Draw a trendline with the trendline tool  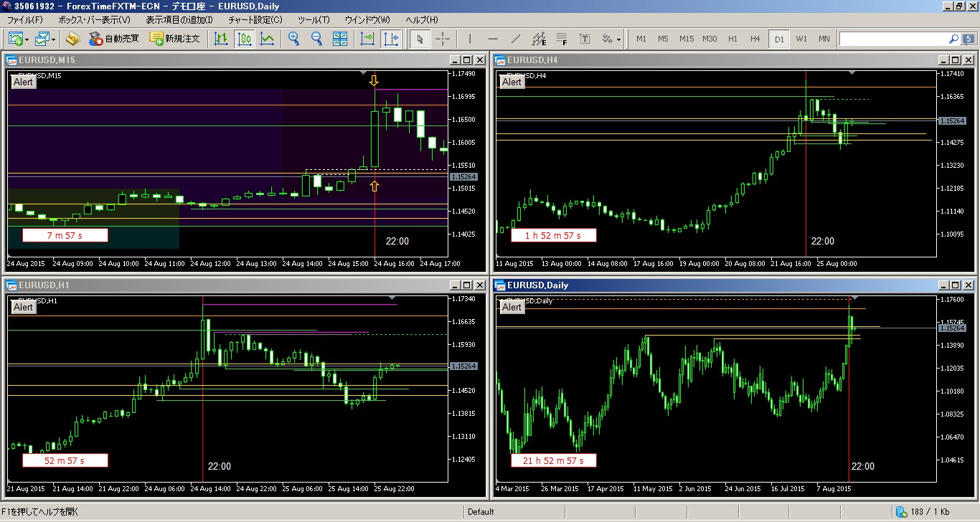click(515, 39)
